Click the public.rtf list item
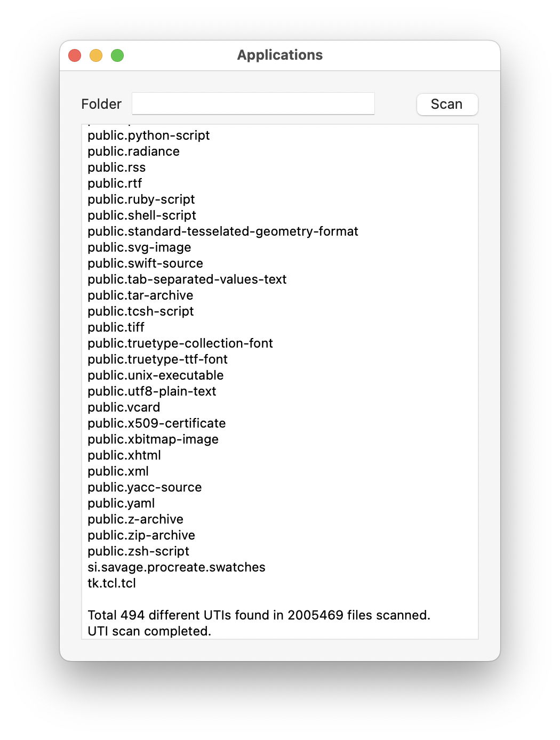560x740 pixels. coord(113,183)
